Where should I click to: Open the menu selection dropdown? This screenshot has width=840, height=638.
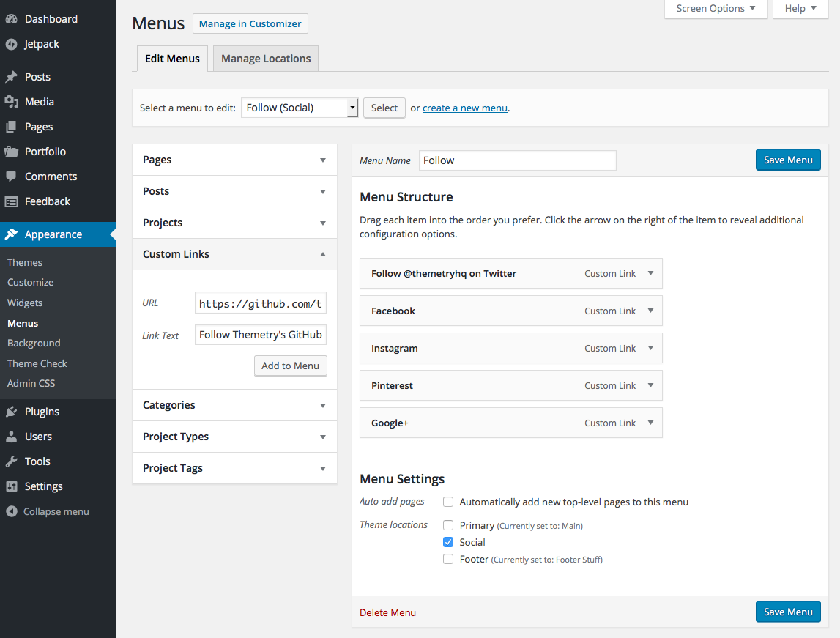pos(299,107)
